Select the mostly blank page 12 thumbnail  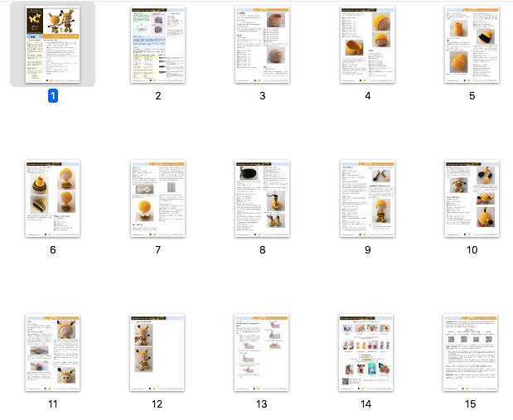pyautogui.click(x=157, y=353)
